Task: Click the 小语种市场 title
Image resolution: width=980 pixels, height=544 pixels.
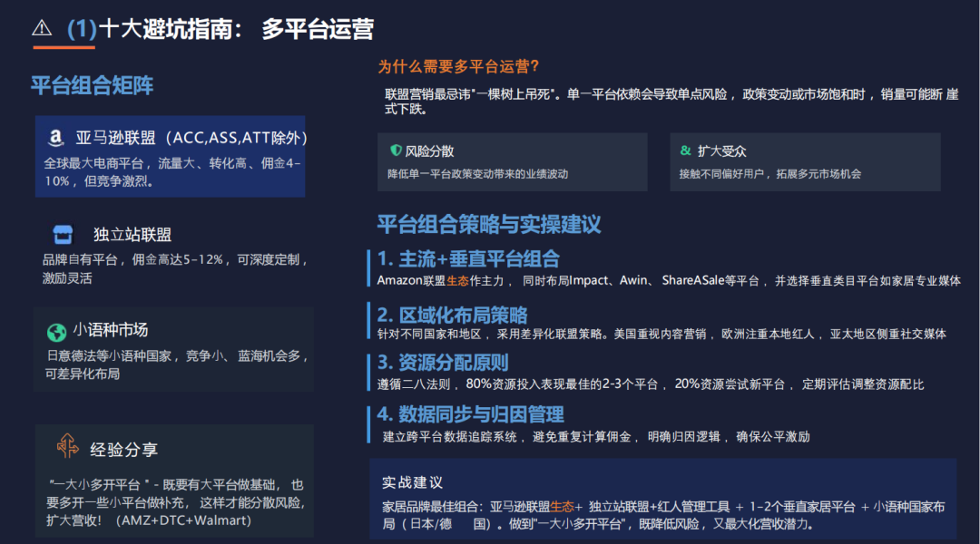Action: (x=111, y=329)
